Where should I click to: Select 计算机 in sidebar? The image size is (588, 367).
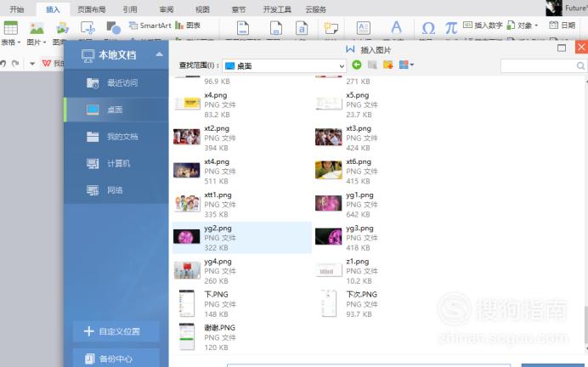coord(116,163)
